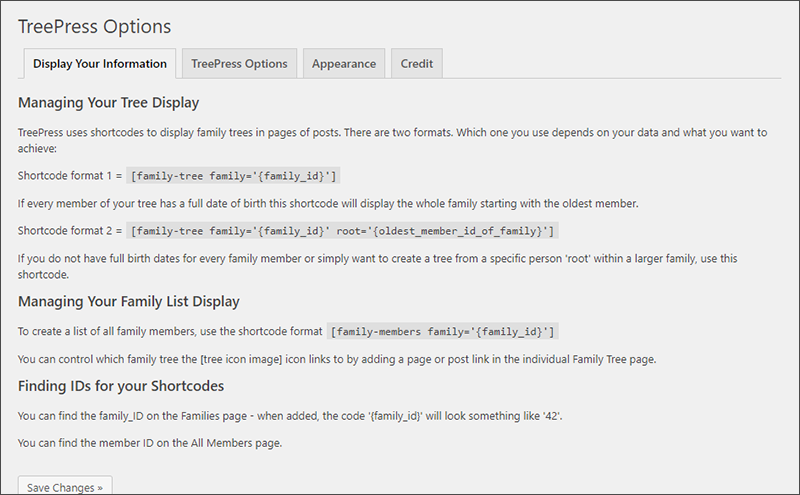
Task: Click the Managing Your Family List Display heading
Action: point(129,302)
